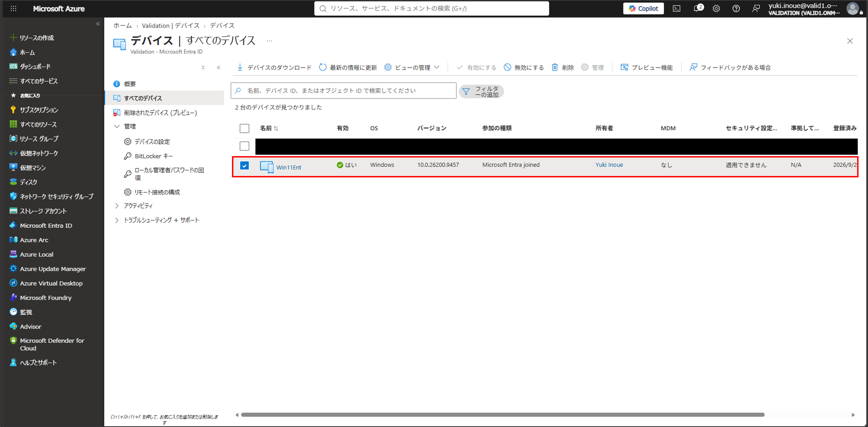Open すべてのサービス in sidebar
The width and height of the screenshot is (868, 427).
click(34, 81)
